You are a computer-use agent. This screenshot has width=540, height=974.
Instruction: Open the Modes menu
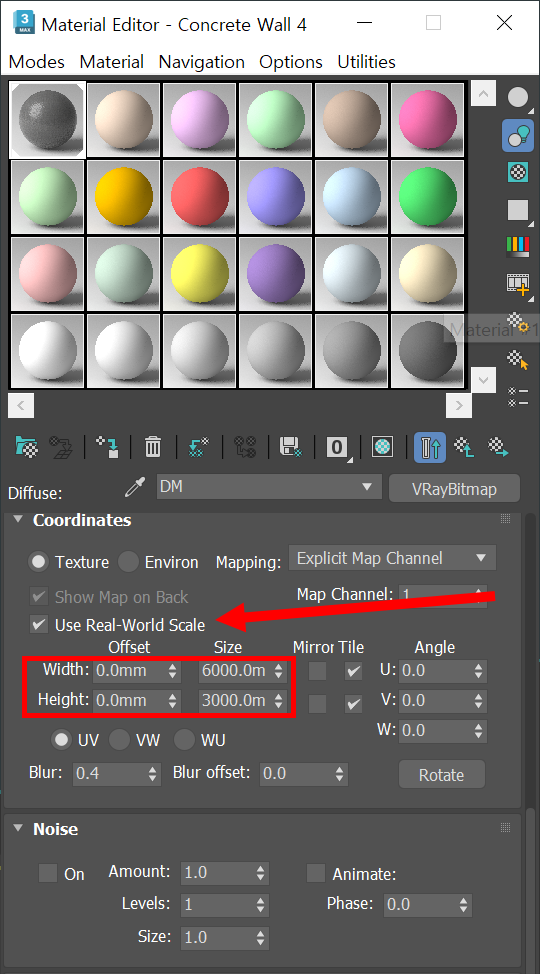pyautogui.click(x=37, y=62)
